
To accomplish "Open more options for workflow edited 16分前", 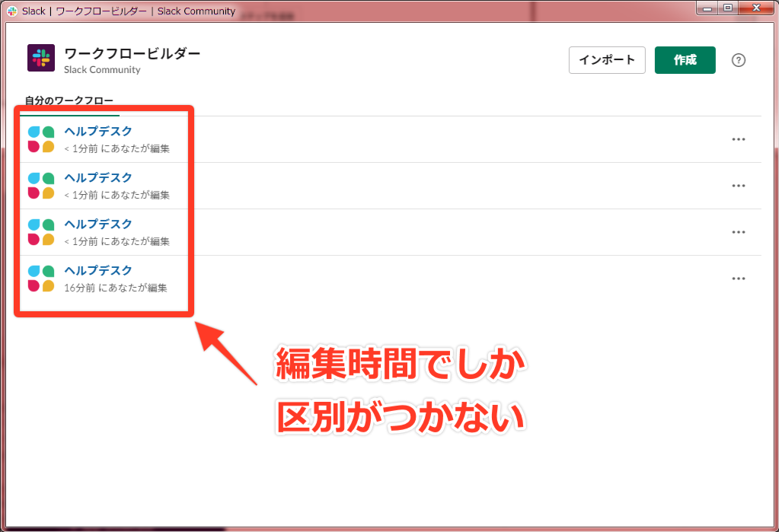I will coord(739,279).
